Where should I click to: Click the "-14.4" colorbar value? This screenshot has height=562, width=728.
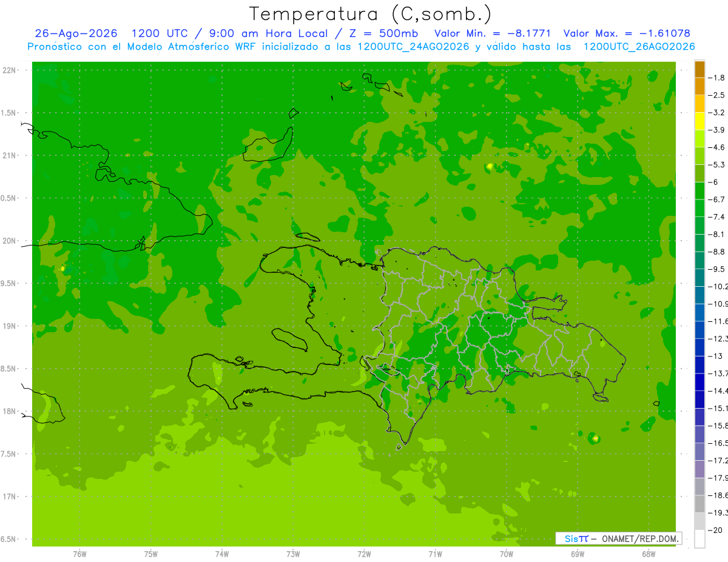click(x=719, y=390)
